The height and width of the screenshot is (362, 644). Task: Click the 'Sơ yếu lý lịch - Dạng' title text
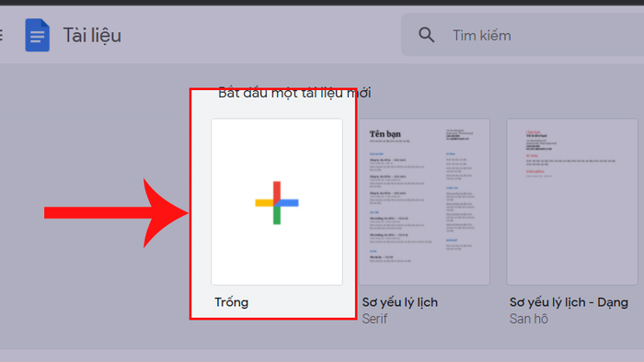[x=569, y=302]
